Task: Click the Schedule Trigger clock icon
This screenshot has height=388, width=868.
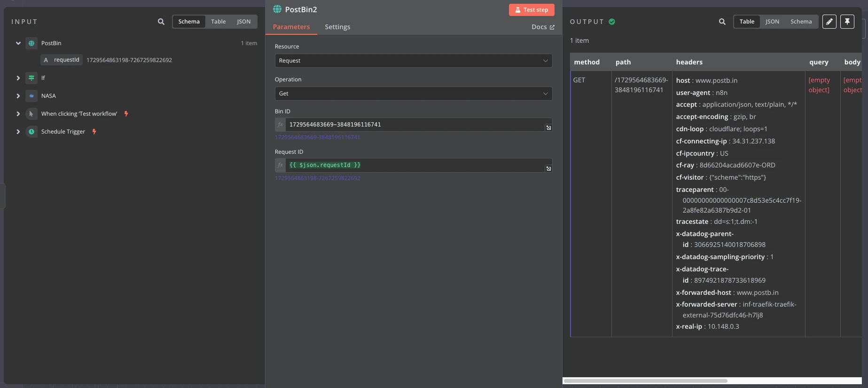Action: (31, 132)
